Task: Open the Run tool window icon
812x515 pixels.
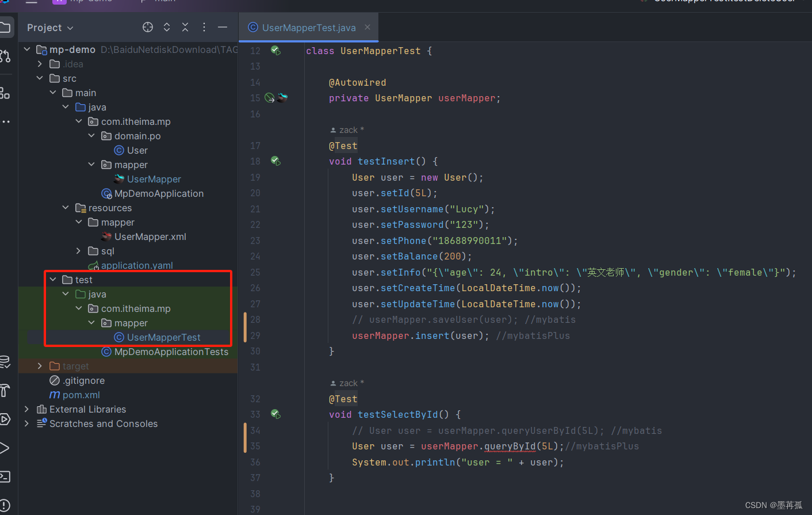Action: (5, 448)
